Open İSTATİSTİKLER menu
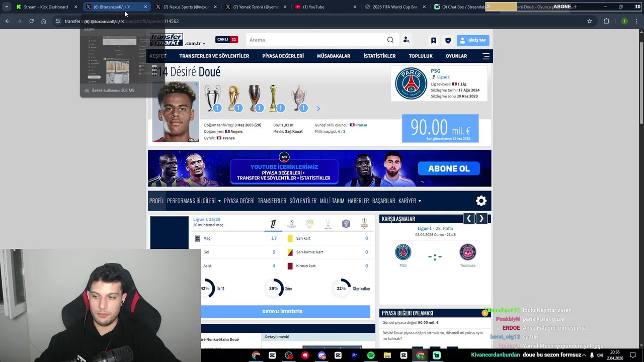Screen dimensions: 644x362 (x=379, y=56)
